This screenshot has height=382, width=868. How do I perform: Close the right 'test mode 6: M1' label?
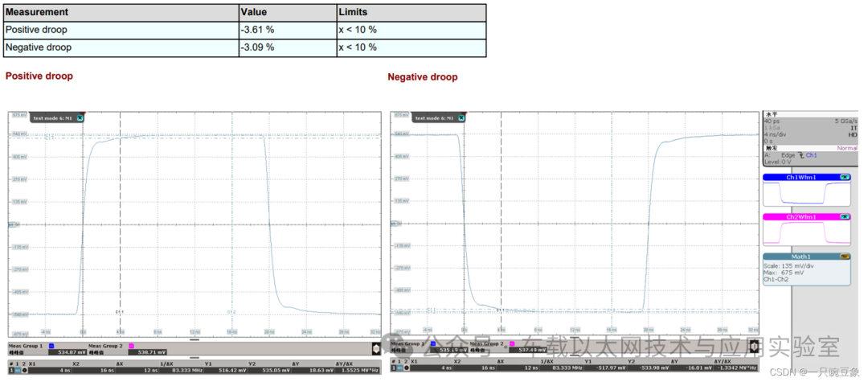point(461,117)
